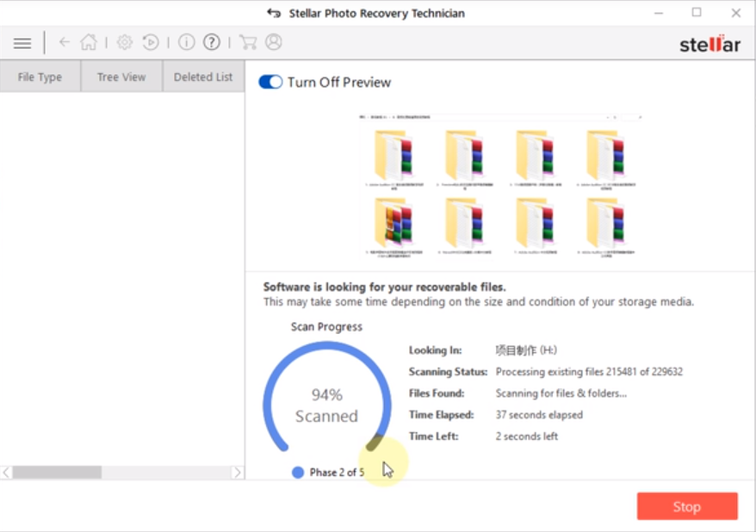Image resolution: width=756 pixels, height=532 pixels.
Task: Click the shopping cart Buy icon
Action: [247, 41]
